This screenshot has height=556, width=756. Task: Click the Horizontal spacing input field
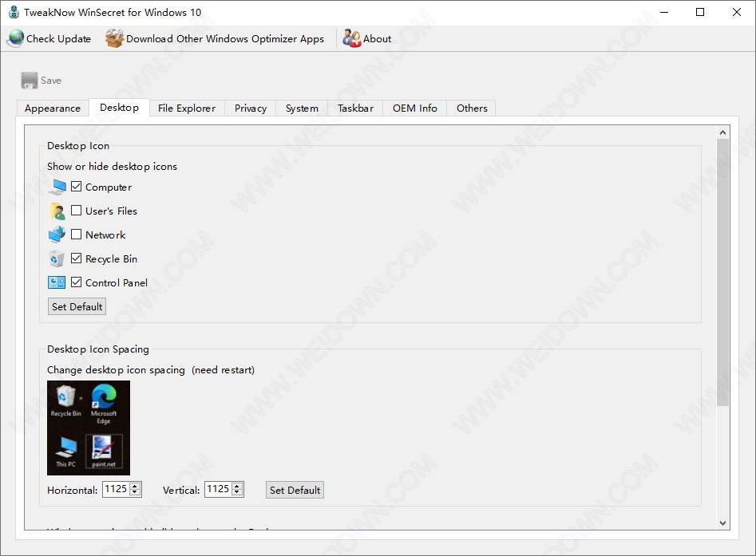[117, 490]
